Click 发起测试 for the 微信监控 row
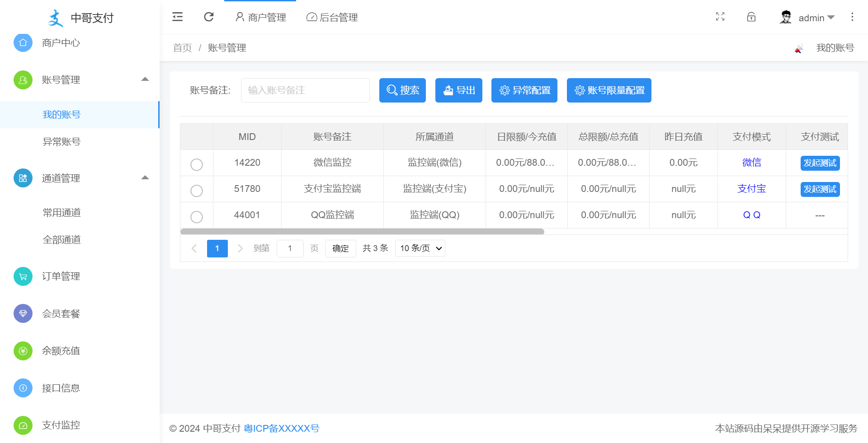 [x=820, y=163]
